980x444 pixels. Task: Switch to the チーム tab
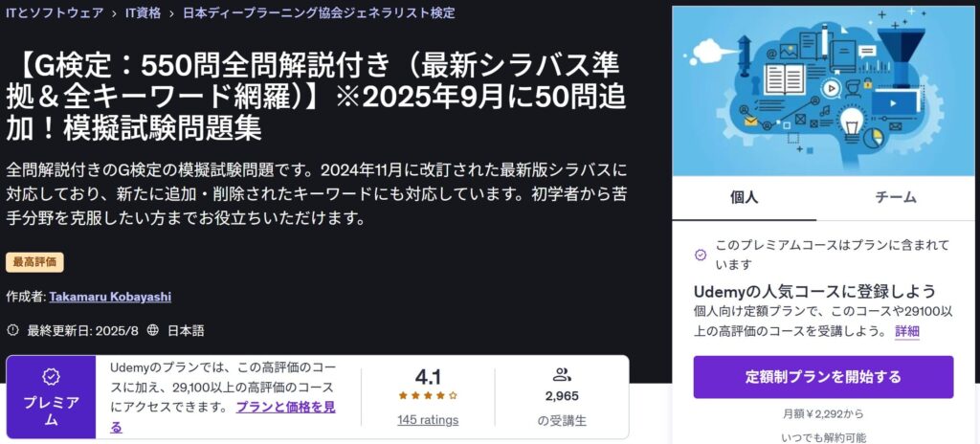[x=896, y=198]
